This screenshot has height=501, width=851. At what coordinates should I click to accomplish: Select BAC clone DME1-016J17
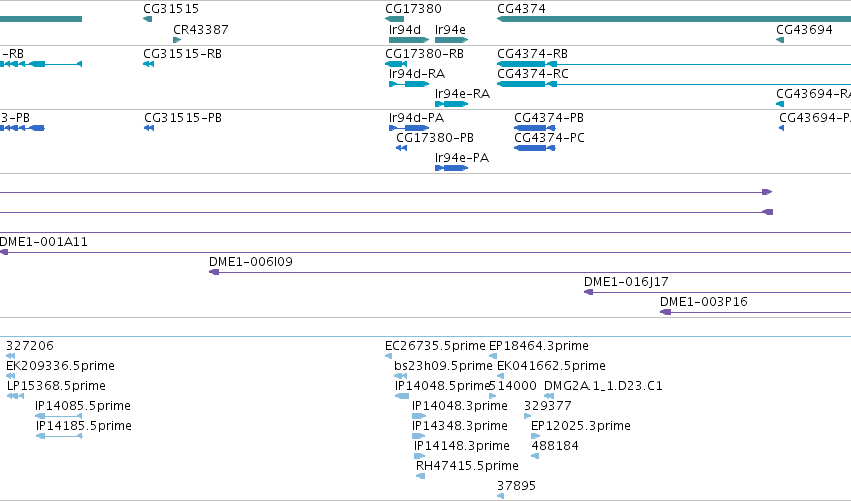tap(626, 282)
